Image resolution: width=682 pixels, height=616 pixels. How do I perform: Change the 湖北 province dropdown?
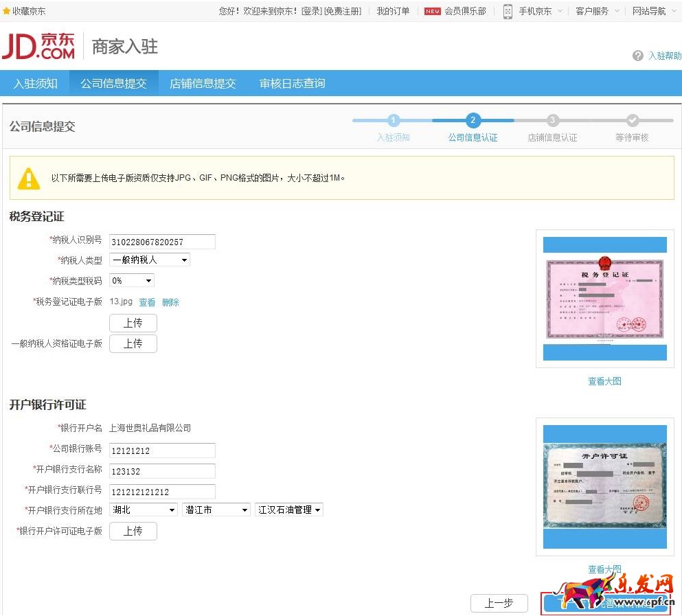coord(143,510)
